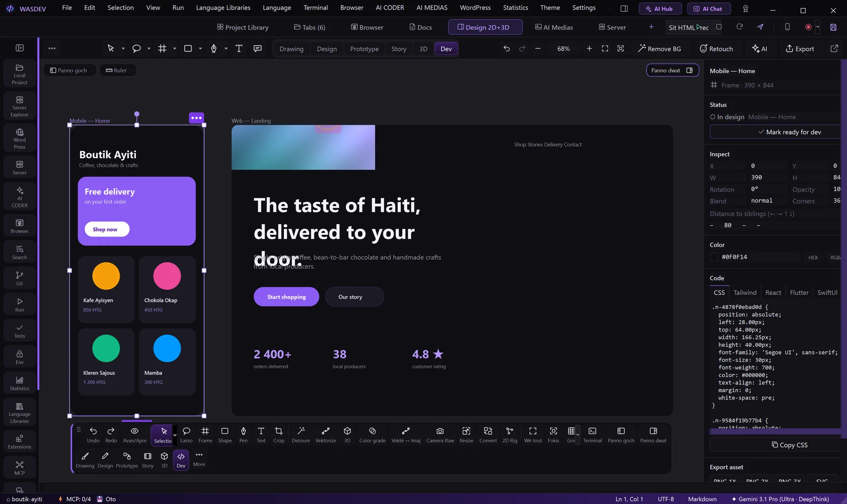
Task: Select the Text tool in top toolbar
Action: click(239, 48)
